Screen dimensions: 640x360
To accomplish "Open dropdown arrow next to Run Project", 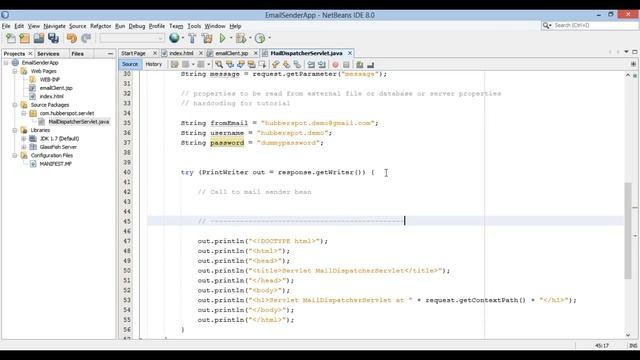I will click(x=231, y=38).
